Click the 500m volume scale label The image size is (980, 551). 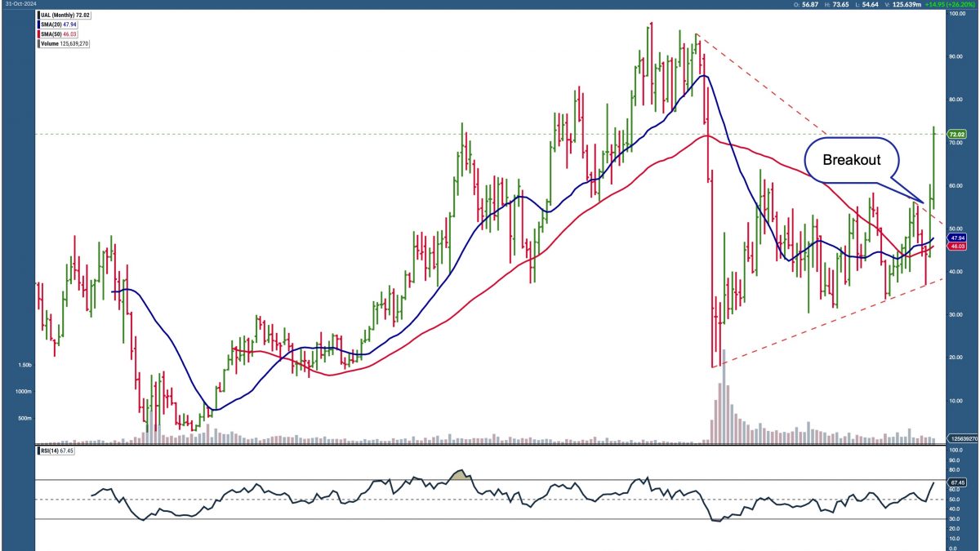coord(25,419)
